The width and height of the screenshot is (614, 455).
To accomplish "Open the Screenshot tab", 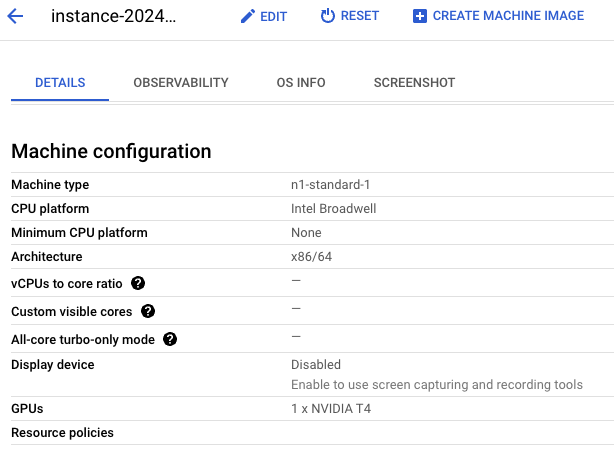I will point(414,83).
